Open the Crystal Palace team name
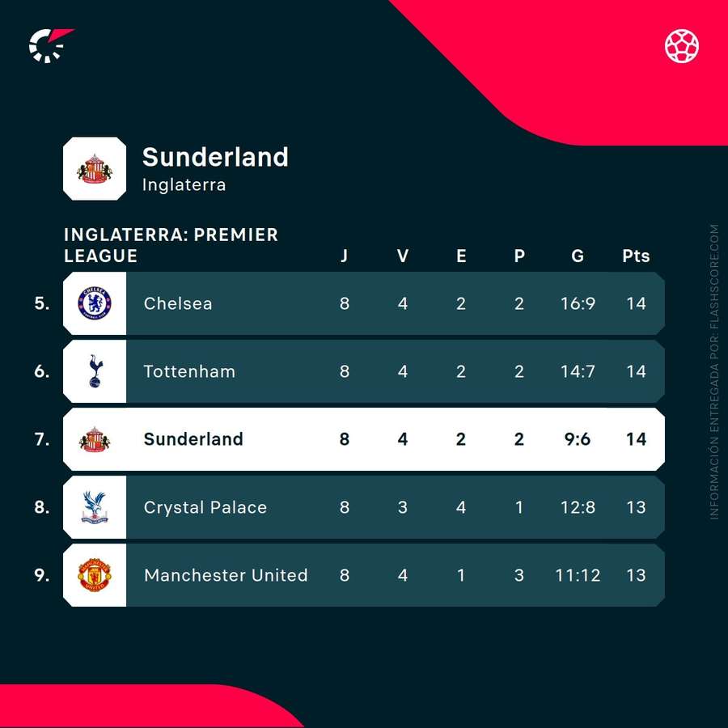Viewport: 728px width, 728px height. pyautogui.click(x=205, y=507)
